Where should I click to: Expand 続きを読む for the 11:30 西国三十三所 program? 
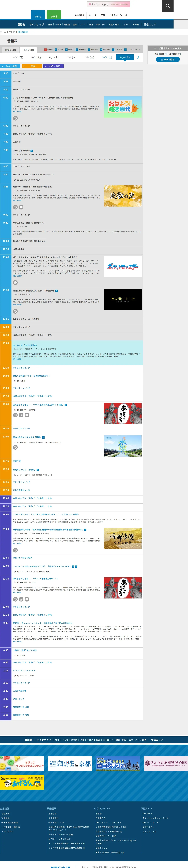17,305
